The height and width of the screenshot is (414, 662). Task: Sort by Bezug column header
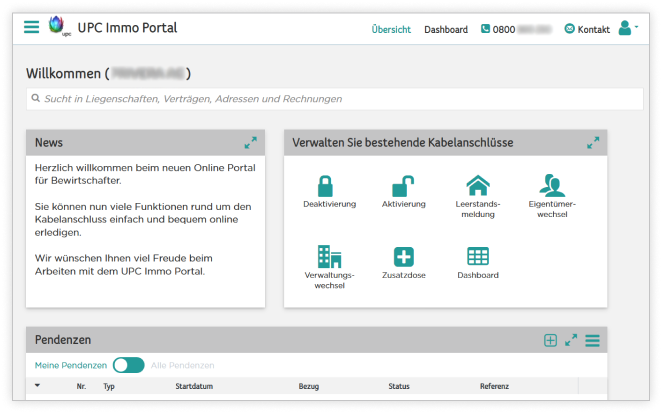coord(309,386)
